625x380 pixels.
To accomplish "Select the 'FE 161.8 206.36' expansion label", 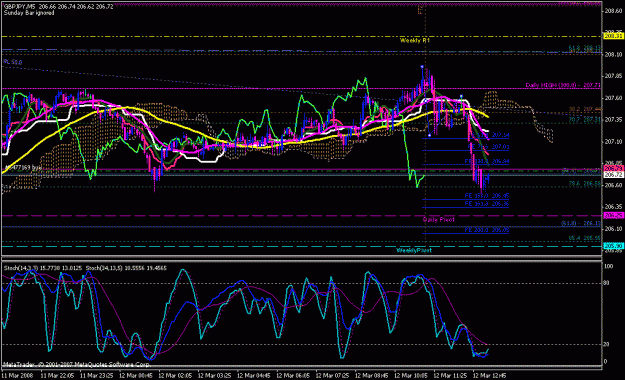I will coord(487,204).
